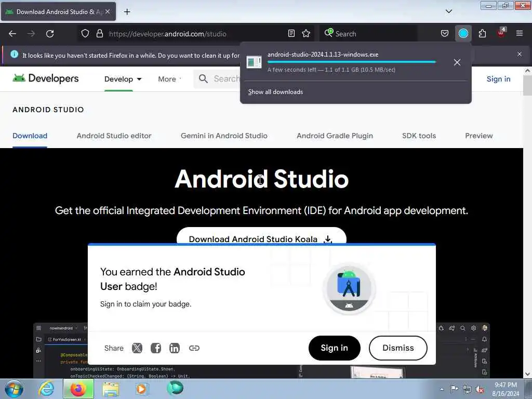
Task: Switch to SDK tools tab
Action: 419,136
